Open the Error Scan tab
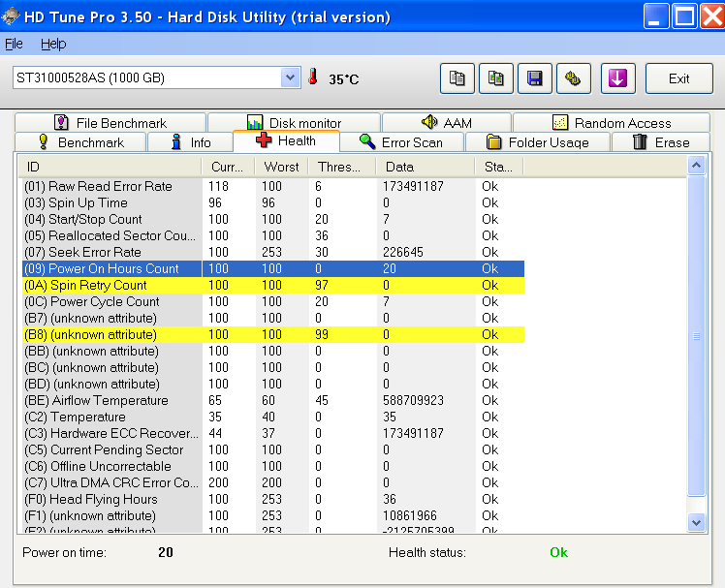 (x=400, y=142)
